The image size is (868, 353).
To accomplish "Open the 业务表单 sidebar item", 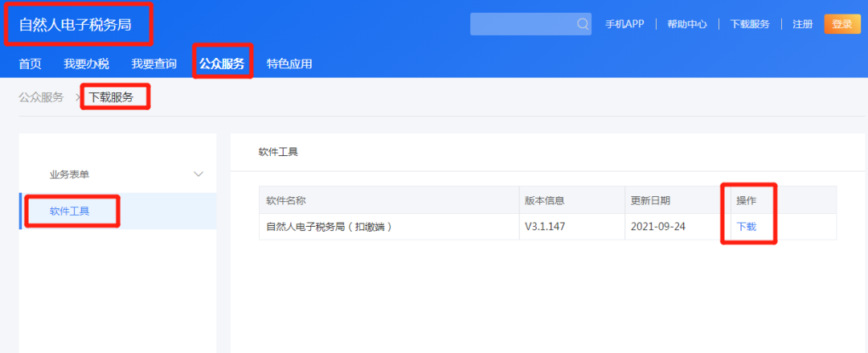I will pos(117,174).
